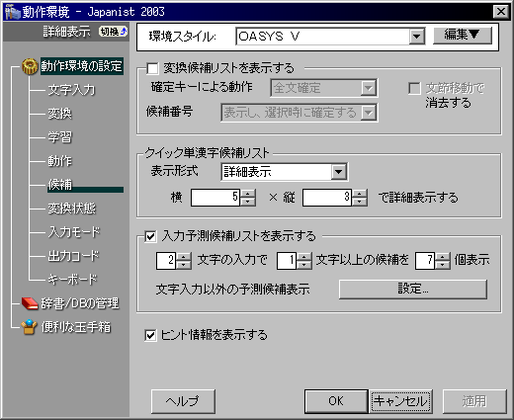
Task: Close the 動作環境 dialog window
Action: (x=501, y=12)
